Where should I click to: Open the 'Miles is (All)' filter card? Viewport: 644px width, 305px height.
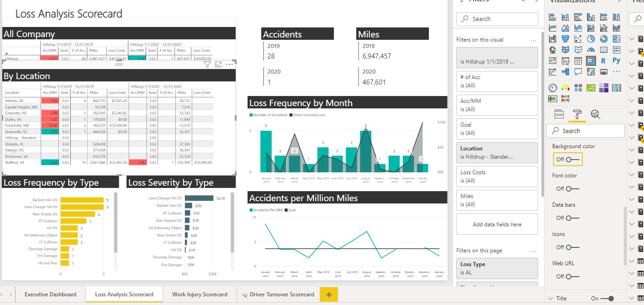tap(497, 200)
